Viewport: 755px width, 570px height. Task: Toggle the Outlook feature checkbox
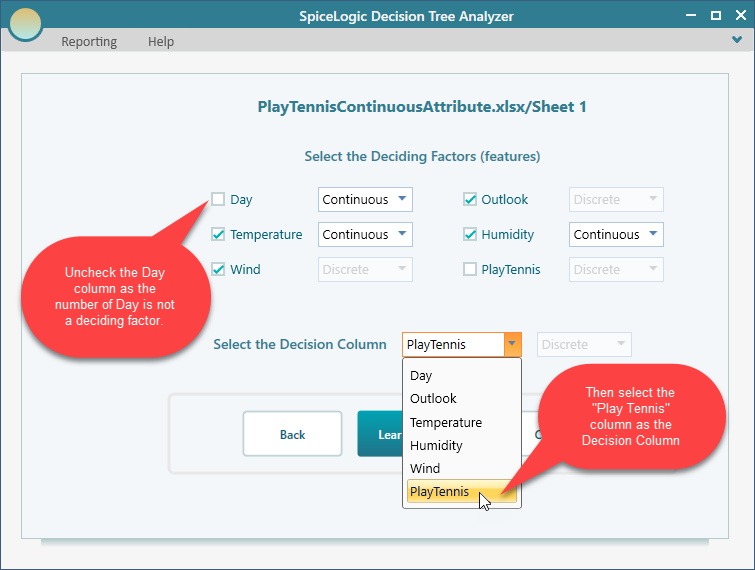[470, 199]
